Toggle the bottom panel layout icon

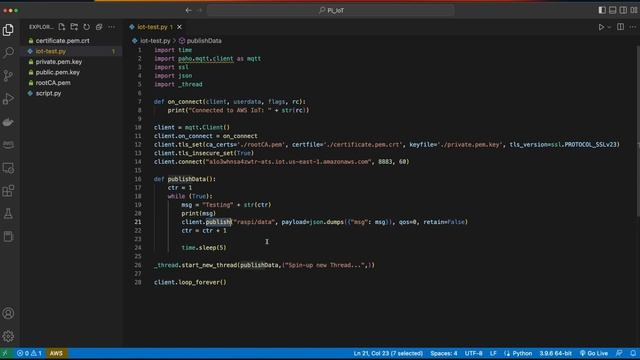point(613,10)
